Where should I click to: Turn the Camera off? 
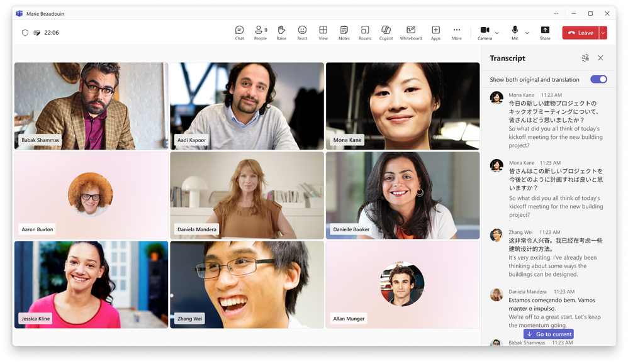(485, 33)
